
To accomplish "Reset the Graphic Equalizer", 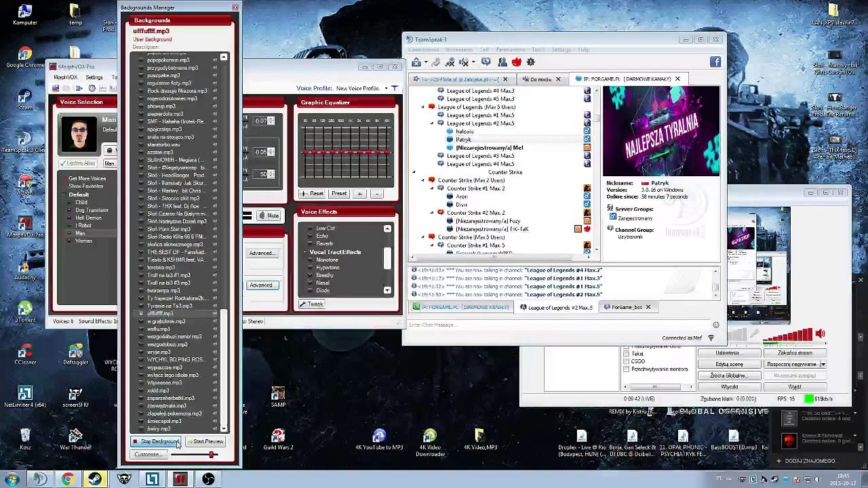I will [313, 194].
